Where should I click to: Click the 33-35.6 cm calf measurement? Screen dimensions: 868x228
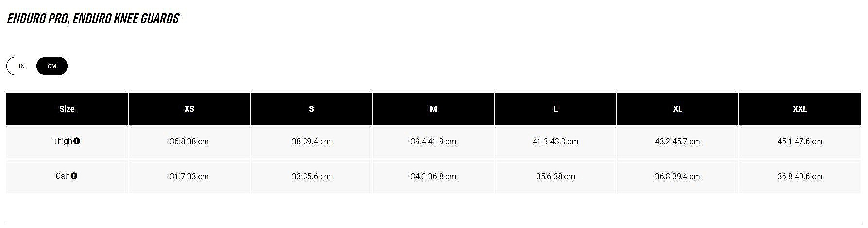tap(311, 177)
